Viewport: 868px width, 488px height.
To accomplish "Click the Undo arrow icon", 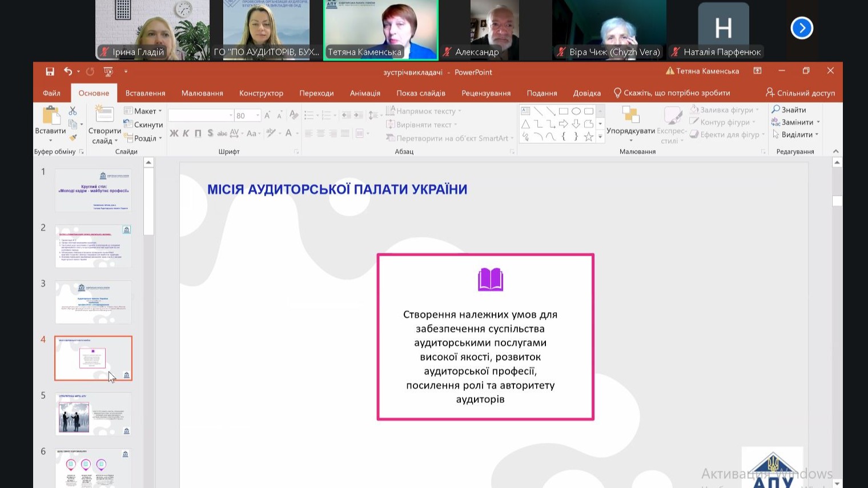I will point(68,71).
